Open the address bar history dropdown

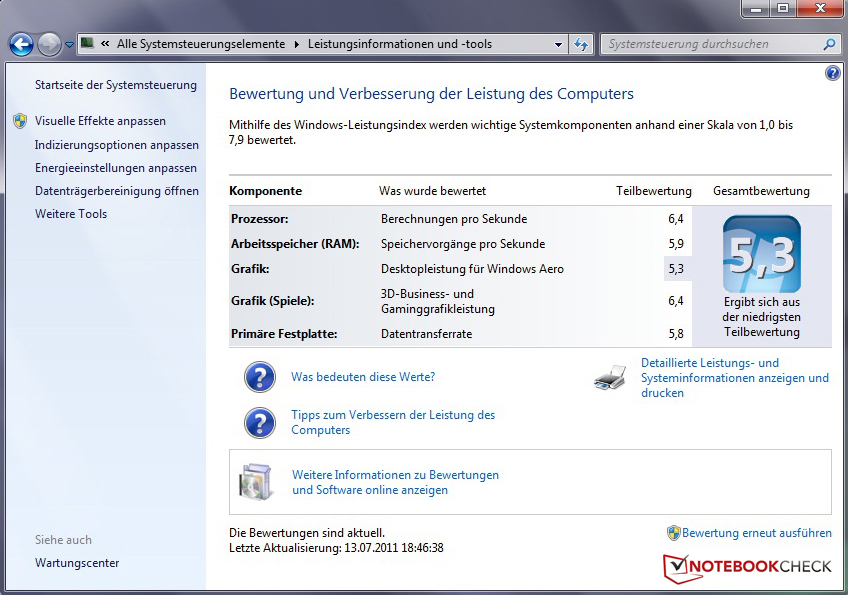pyautogui.click(x=558, y=44)
